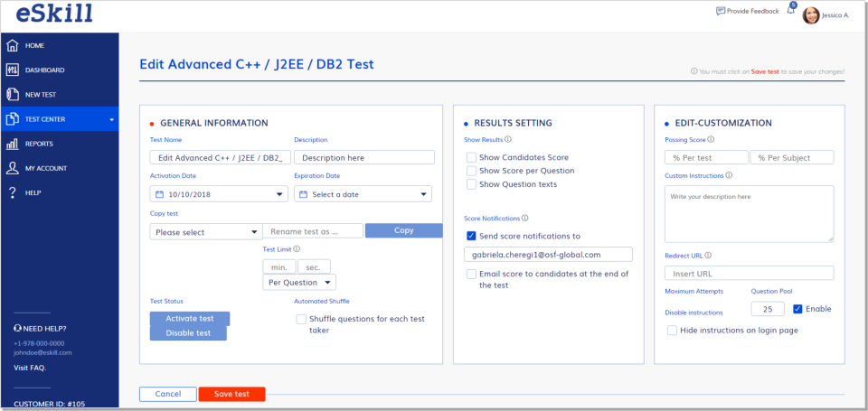
Task: Open the notifications bell icon
Action: (x=790, y=10)
